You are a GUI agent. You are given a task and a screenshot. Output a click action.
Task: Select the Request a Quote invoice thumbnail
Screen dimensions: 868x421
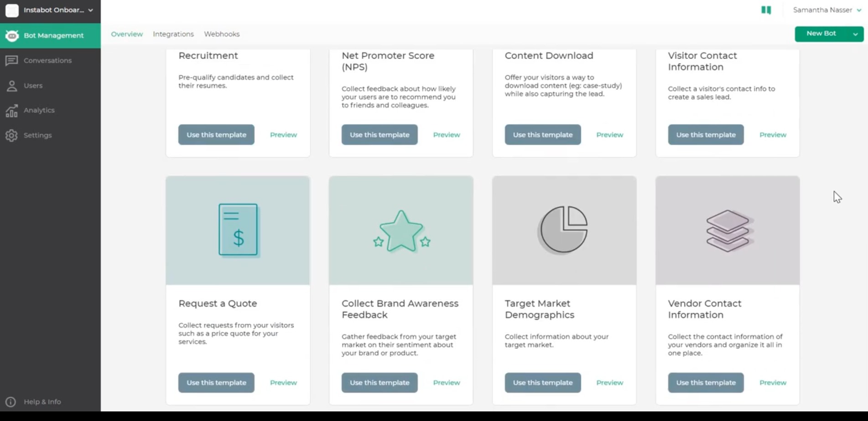238,231
